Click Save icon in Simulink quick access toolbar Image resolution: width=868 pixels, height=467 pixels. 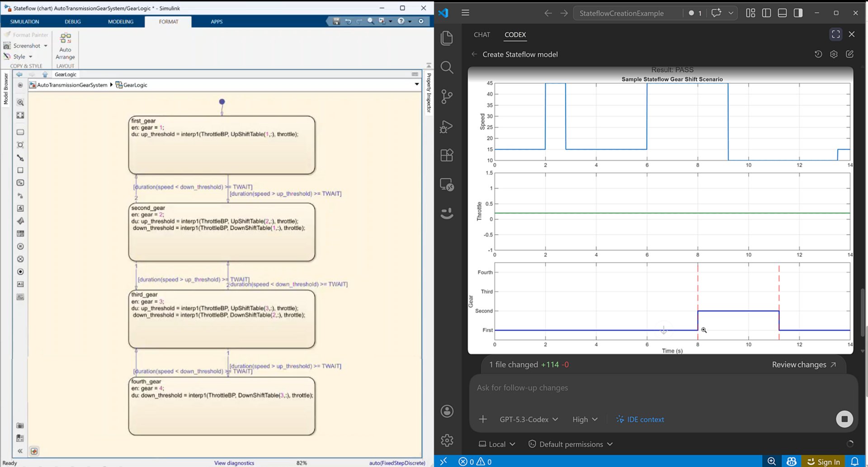(336, 21)
